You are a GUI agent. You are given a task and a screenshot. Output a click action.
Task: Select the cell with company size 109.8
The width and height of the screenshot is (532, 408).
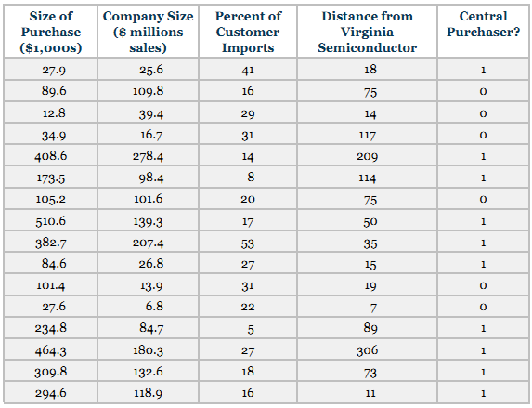[x=148, y=91]
